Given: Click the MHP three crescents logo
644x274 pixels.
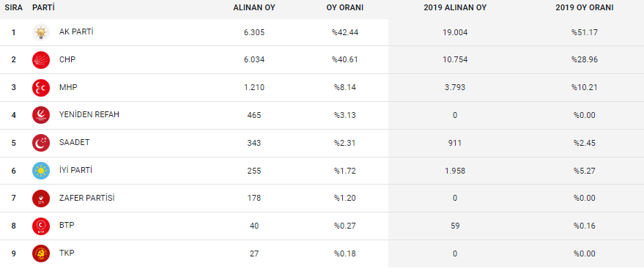Looking at the screenshot, I should click(41, 87).
